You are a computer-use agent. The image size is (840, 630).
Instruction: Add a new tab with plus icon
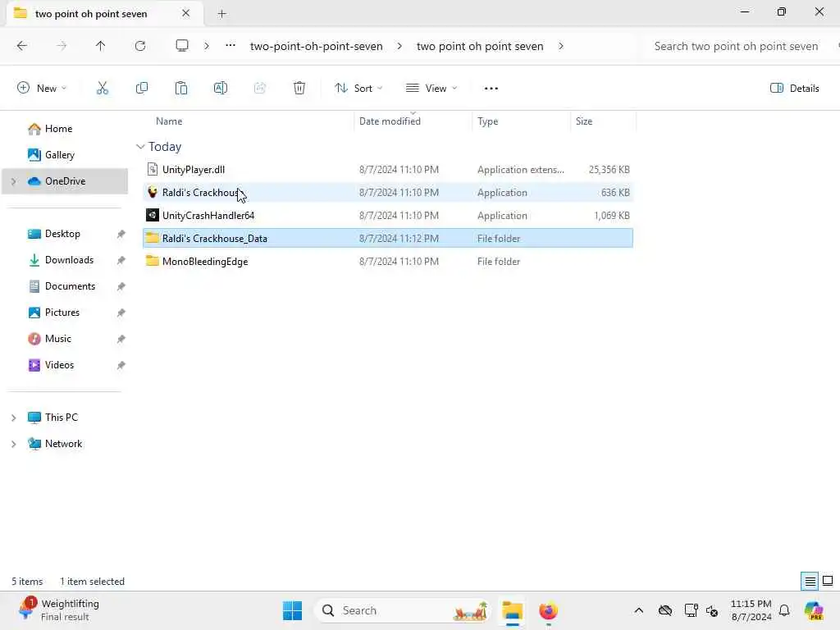tap(221, 14)
